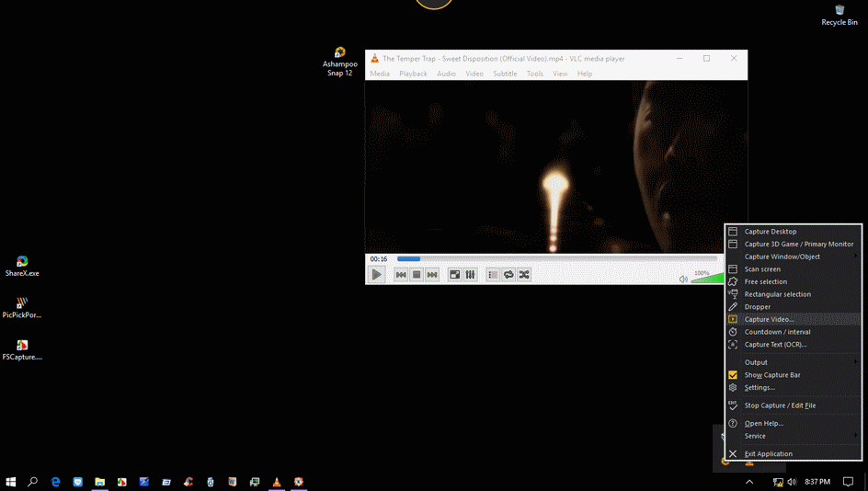Switch to VLC via taskbar cone icon

click(x=277, y=482)
